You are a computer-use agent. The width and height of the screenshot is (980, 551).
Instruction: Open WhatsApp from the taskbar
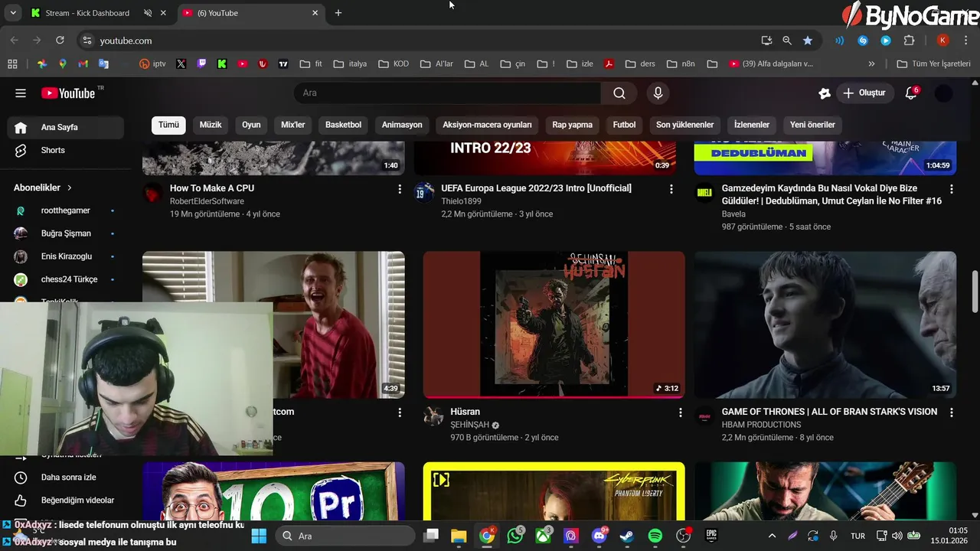coord(516,536)
